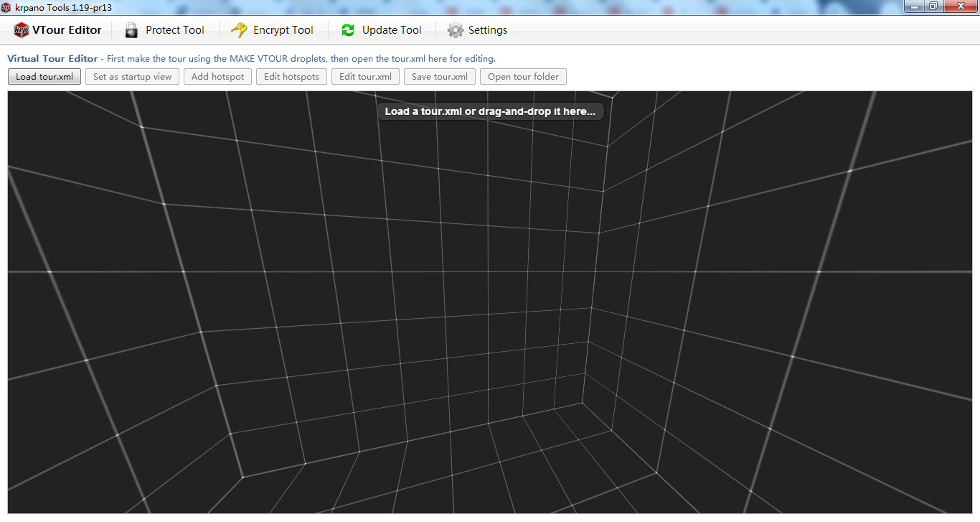This screenshot has width=980, height=522.
Task: Click the green arrows Update Tool icon
Action: pyautogui.click(x=348, y=30)
